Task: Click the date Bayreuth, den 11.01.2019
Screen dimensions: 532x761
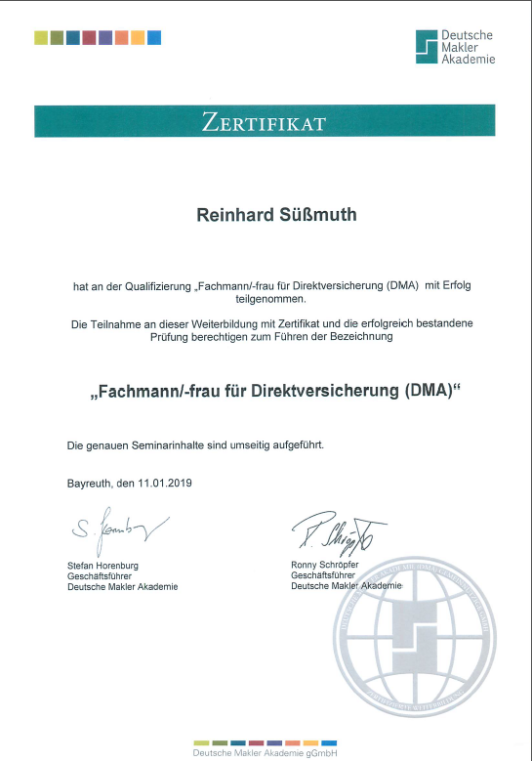Action: [x=130, y=484]
